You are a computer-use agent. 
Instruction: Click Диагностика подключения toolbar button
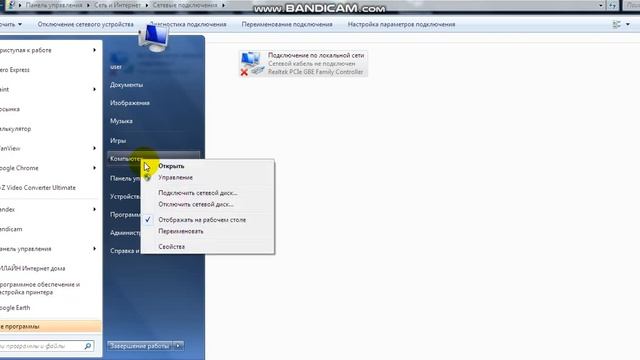(188, 24)
